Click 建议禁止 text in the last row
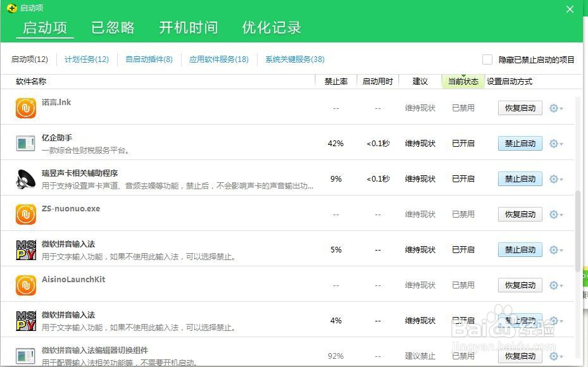 [x=420, y=356]
